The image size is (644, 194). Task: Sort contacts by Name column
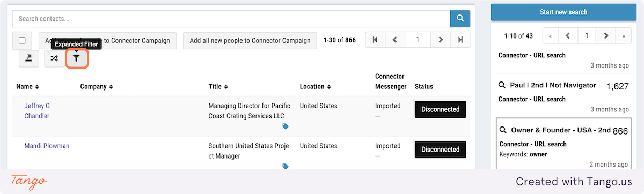click(27, 86)
